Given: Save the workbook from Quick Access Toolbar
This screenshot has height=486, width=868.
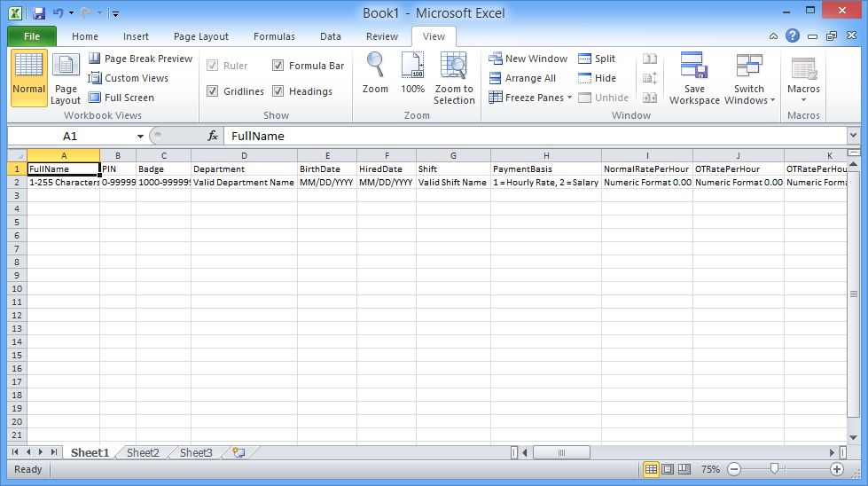Looking at the screenshot, I should click(x=39, y=12).
